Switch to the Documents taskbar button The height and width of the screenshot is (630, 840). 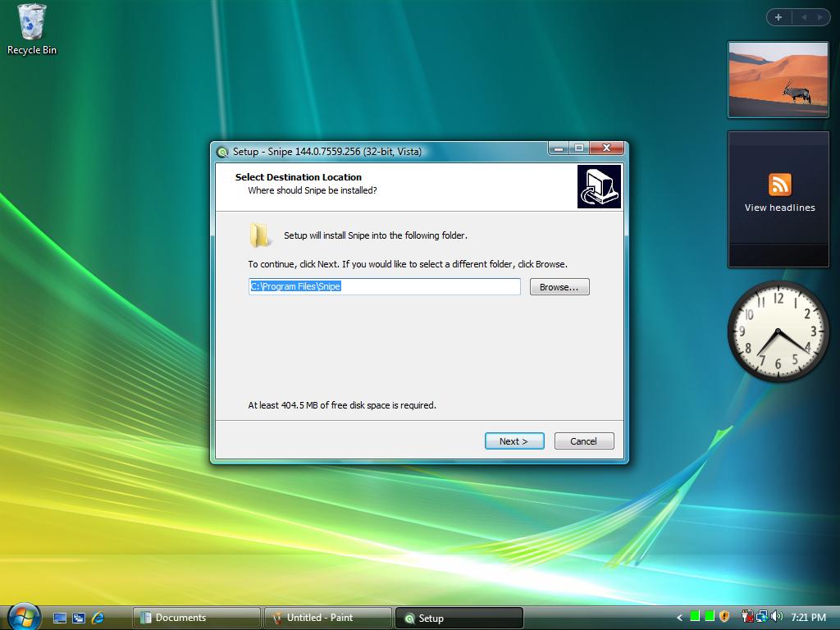click(196, 618)
